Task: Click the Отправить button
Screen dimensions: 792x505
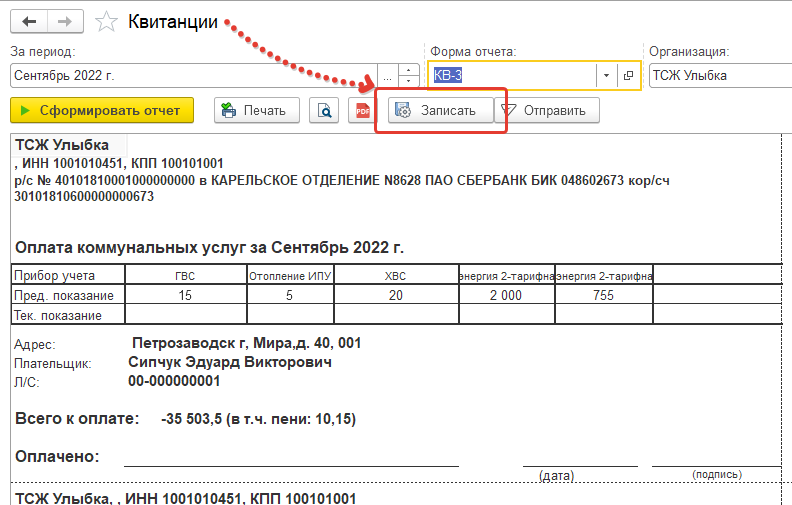Action: pyautogui.click(x=548, y=110)
